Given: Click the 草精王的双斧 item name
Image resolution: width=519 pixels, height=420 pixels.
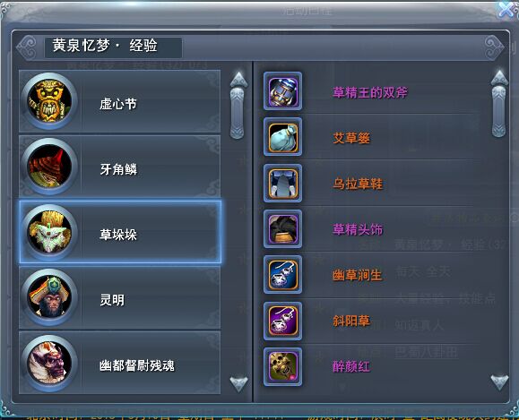Looking at the screenshot, I should [x=370, y=92].
